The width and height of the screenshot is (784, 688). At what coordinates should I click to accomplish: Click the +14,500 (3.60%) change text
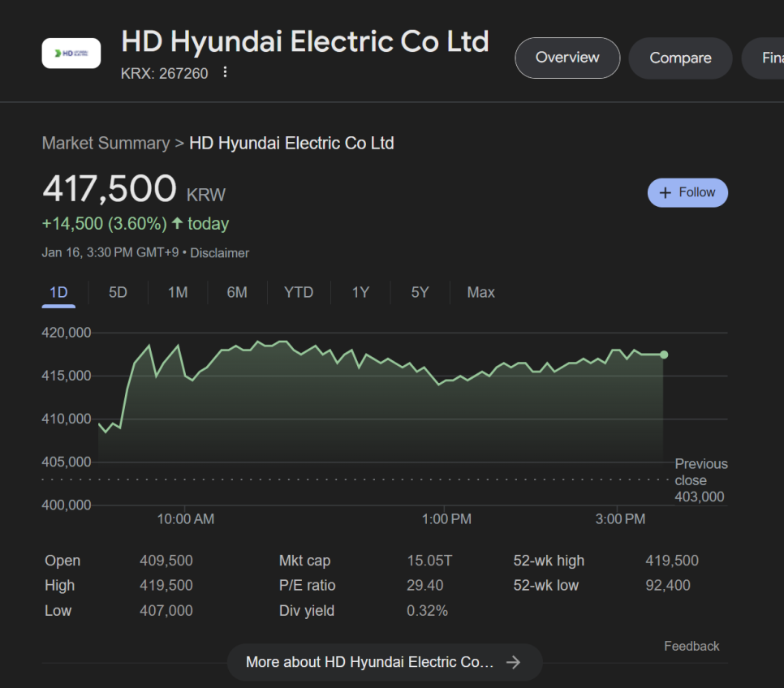click(x=105, y=223)
